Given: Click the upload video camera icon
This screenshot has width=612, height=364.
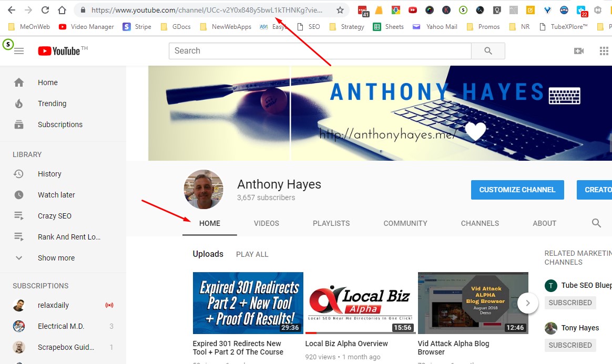Looking at the screenshot, I should (x=579, y=51).
